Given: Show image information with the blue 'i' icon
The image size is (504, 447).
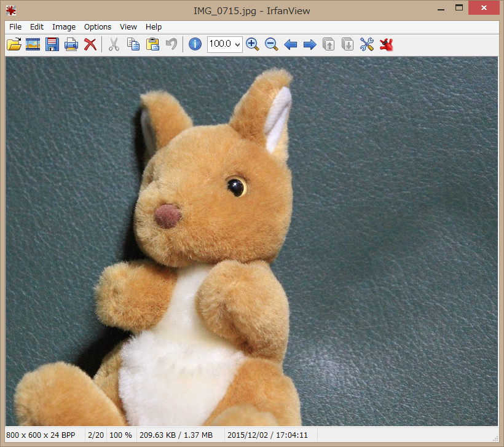Looking at the screenshot, I should 194,44.
